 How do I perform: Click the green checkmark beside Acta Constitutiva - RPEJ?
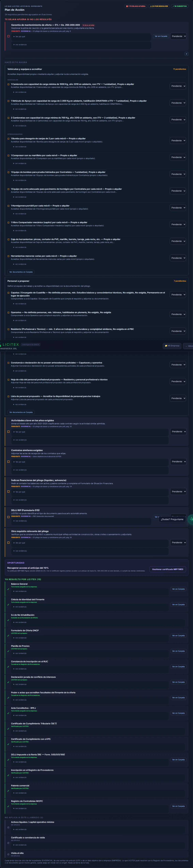pyautogui.click(x=8, y=713)
